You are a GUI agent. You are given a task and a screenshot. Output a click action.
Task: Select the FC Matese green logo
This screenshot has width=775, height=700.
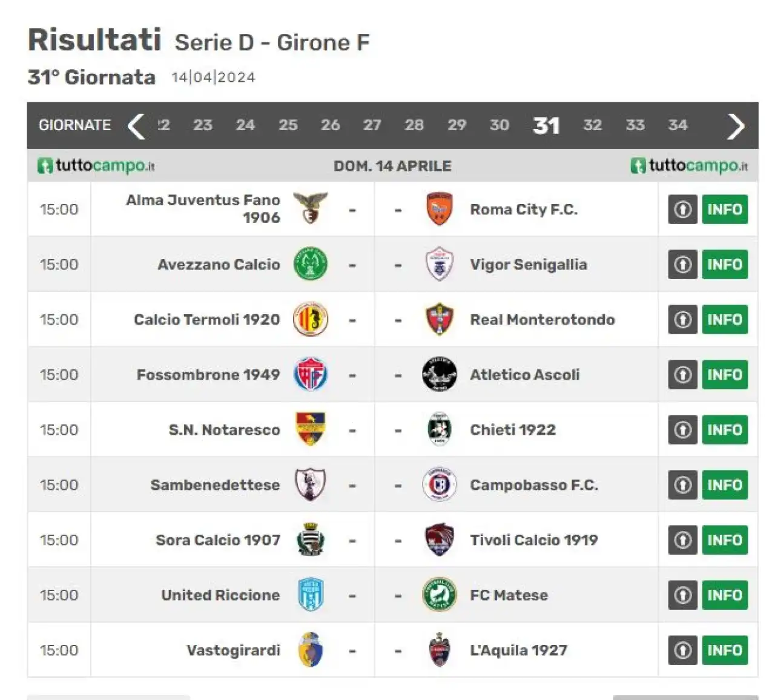point(439,595)
